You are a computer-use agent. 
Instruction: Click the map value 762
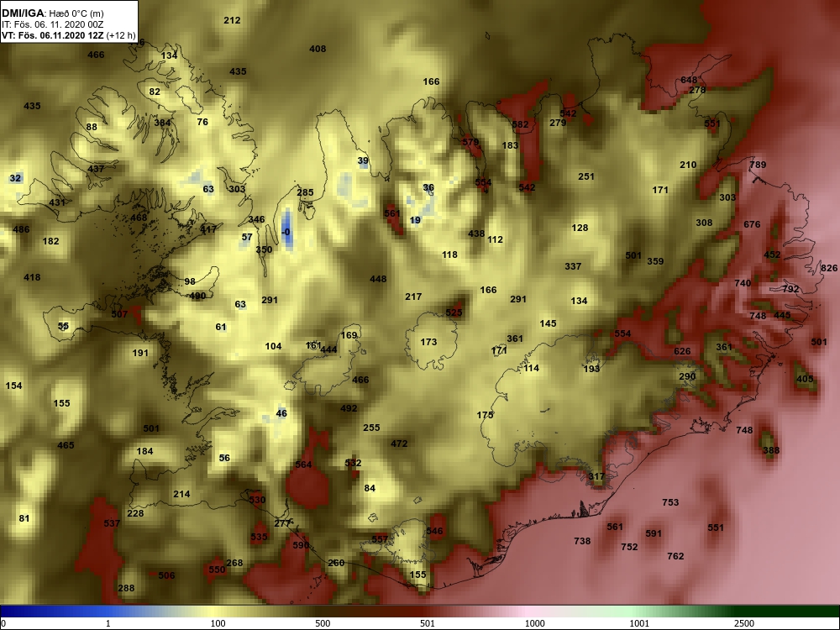675,556
